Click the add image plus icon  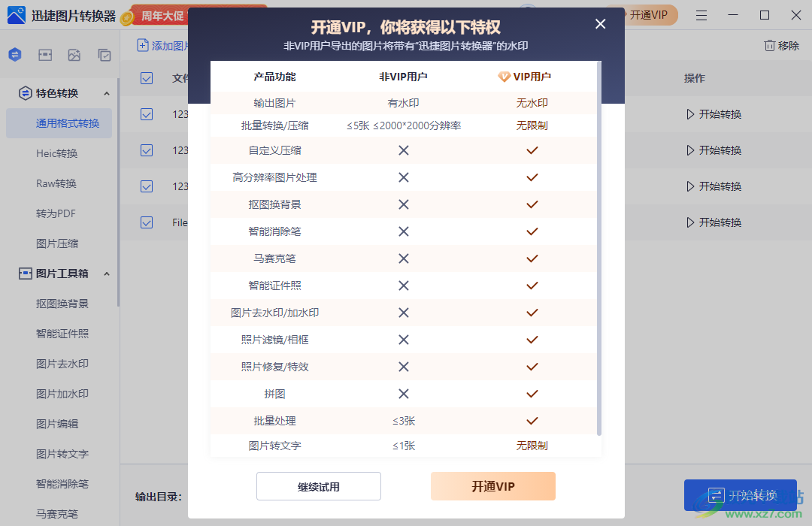pyautogui.click(x=142, y=46)
